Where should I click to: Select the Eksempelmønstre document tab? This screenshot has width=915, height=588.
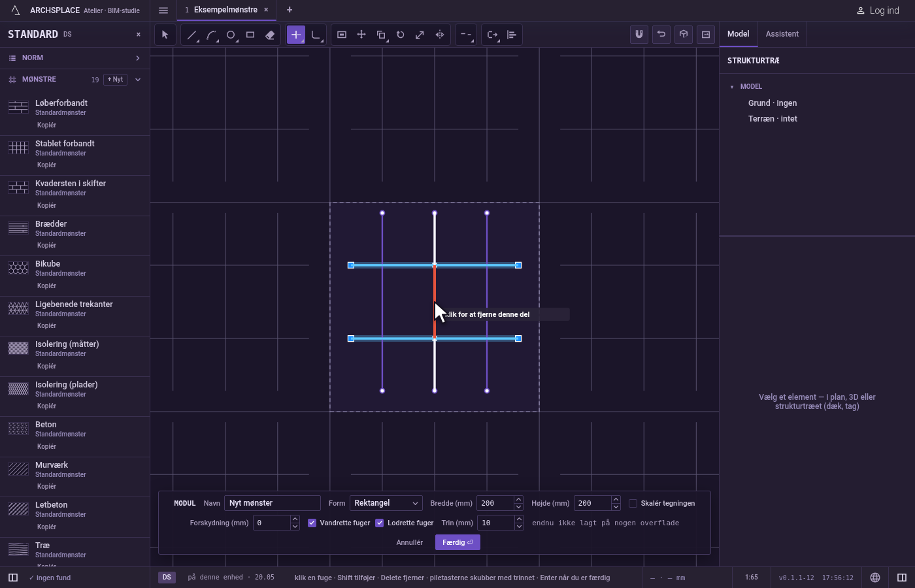[x=225, y=10]
